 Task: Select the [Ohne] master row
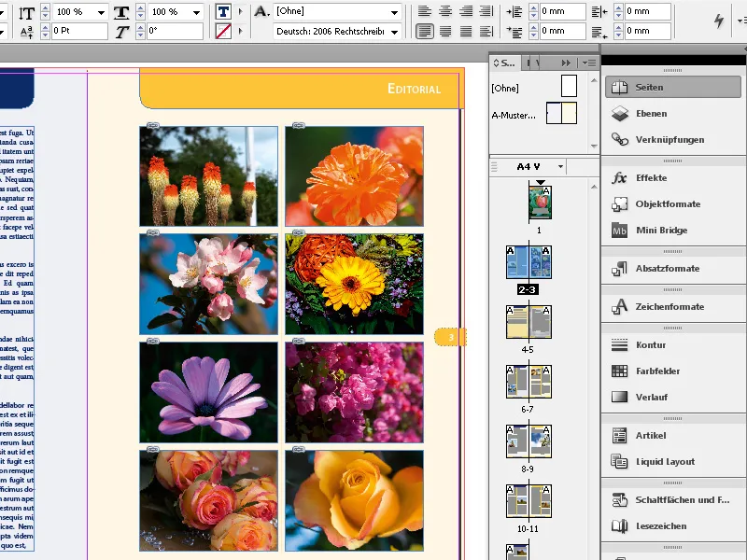coord(534,87)
